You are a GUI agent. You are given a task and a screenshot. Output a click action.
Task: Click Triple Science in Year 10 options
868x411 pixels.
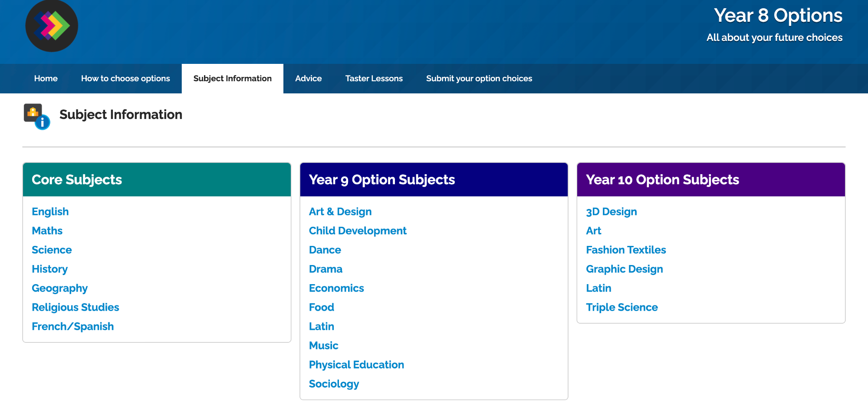click(x=622, y=307)
